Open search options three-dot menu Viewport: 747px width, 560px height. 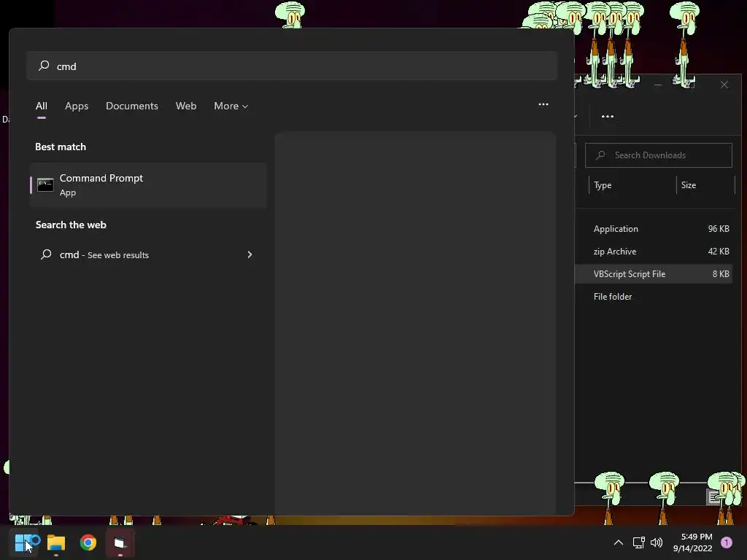[x=543, y=104]
